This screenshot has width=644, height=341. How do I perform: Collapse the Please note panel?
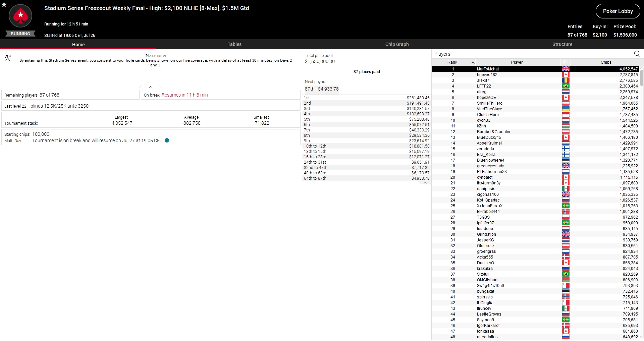point(151,87)
